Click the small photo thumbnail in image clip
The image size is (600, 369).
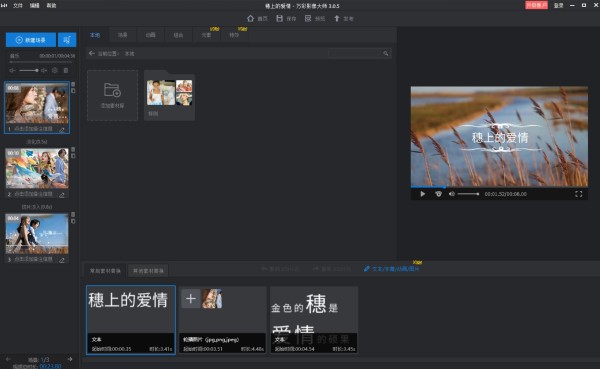pyautogui.click(x=212, y=299)
